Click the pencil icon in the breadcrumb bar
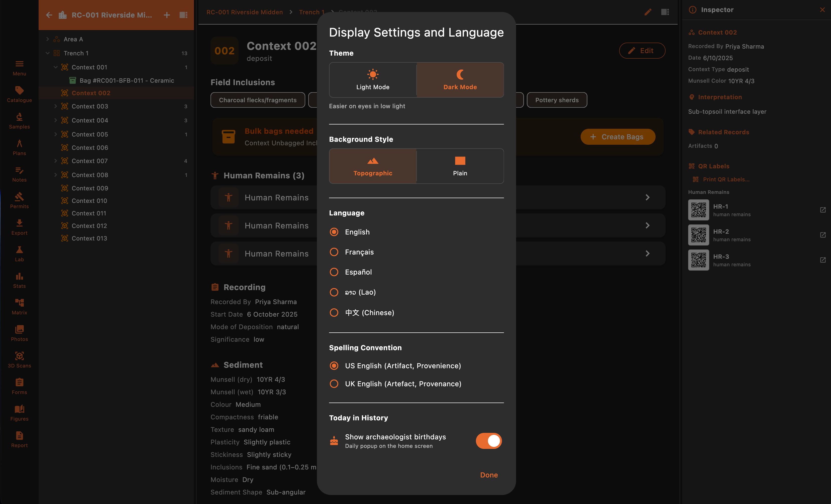 648,12
